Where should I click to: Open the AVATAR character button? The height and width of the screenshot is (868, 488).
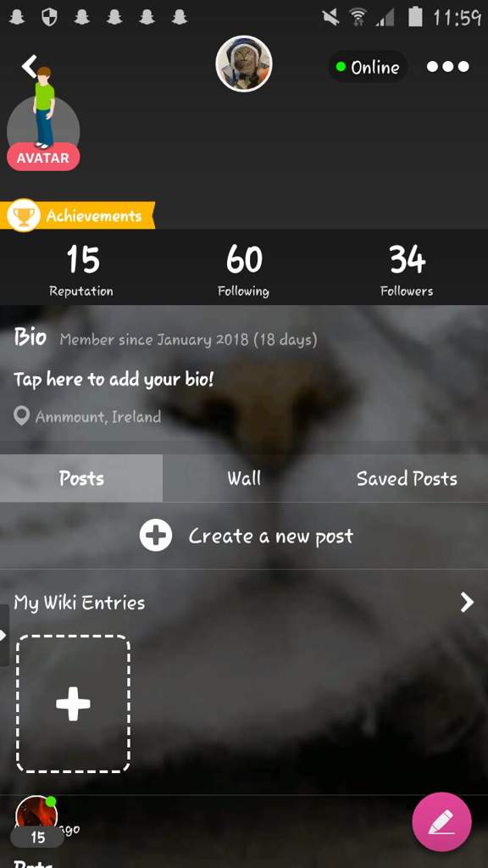(43, 157)
